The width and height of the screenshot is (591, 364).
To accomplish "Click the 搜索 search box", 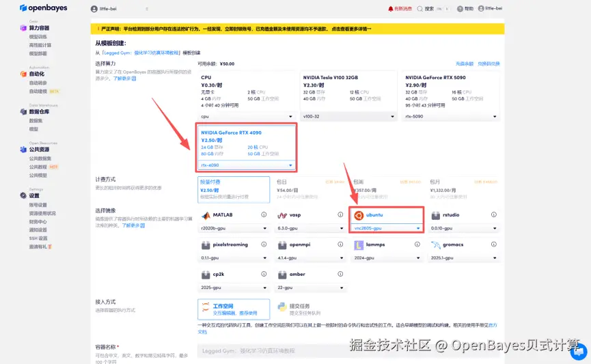I will [433, 9].
